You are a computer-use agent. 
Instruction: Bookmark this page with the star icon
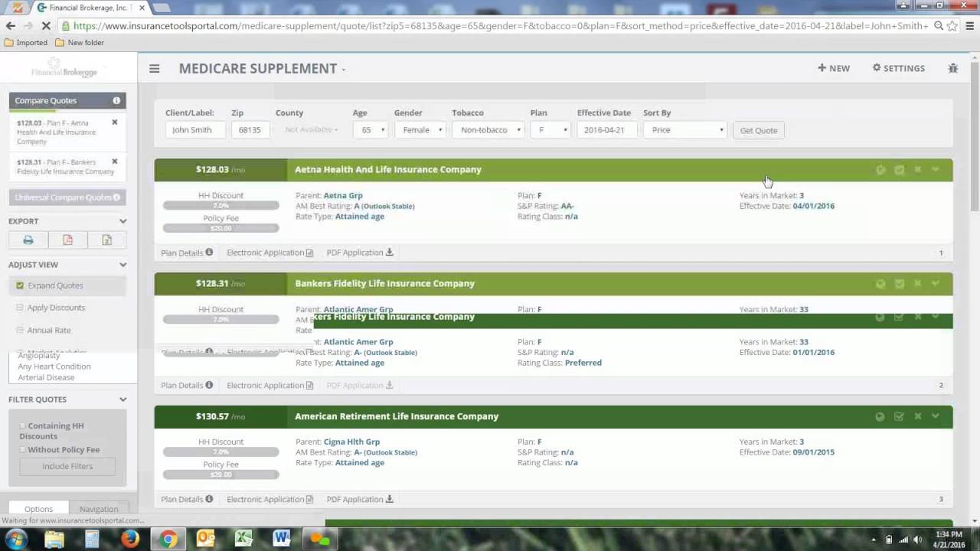[952, 25]
